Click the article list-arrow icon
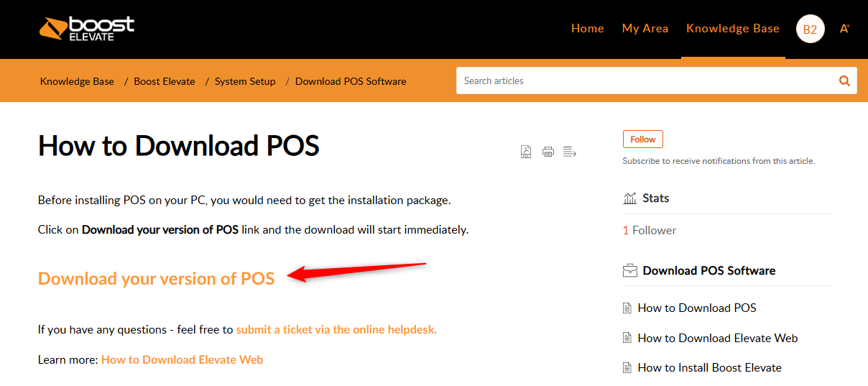The image size is (868, 386). (x=570, y=152)
